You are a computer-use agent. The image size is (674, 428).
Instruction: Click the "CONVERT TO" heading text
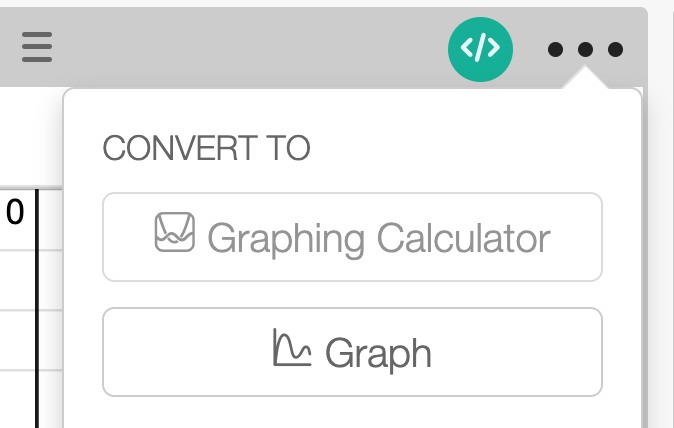(x=207, y=149)
